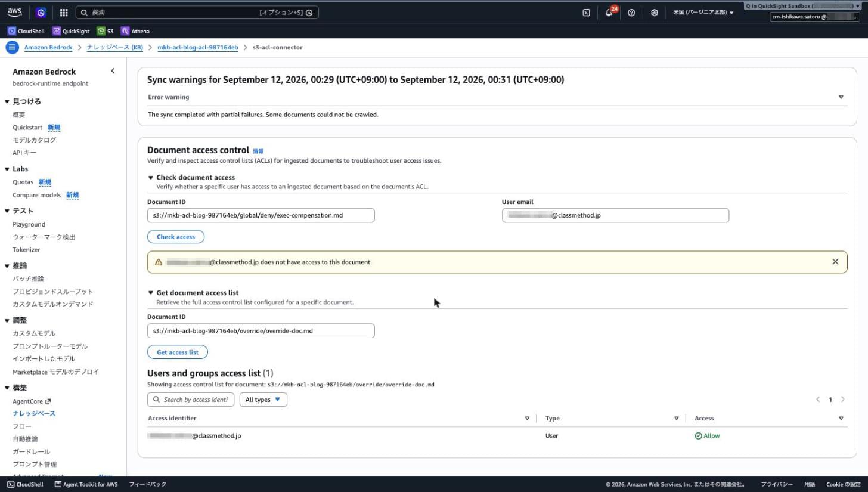The height and width of the screenshot is (492, 868).
Task: Sort the Error warning column
Action: (841, 97)
